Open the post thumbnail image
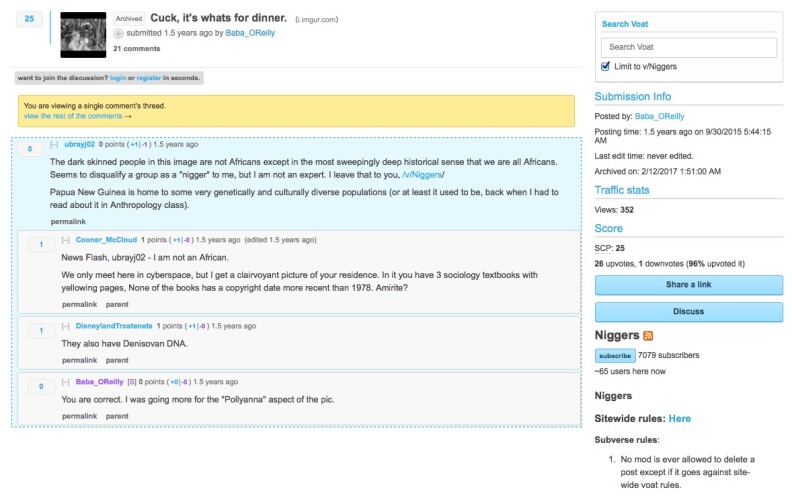The width and height of the screenshot is (792, 496). click(x=83, y=35)
